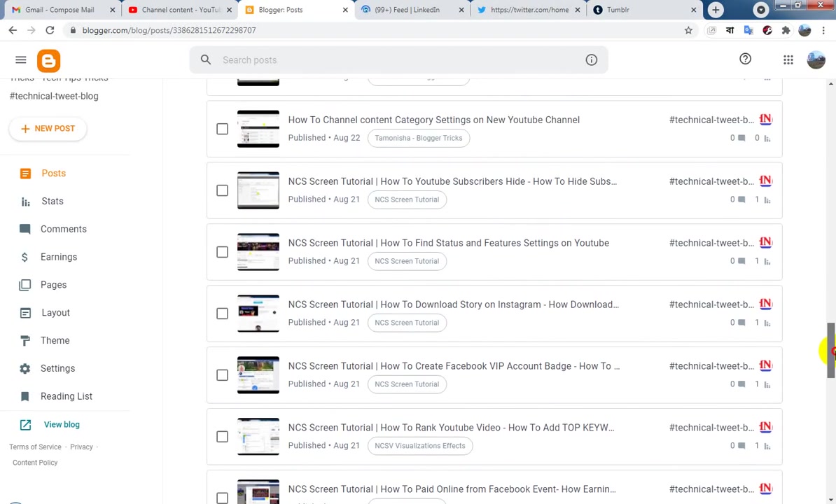
Task: Tick the checkbox for Download Story on Instagram
Action: (223, 314)
